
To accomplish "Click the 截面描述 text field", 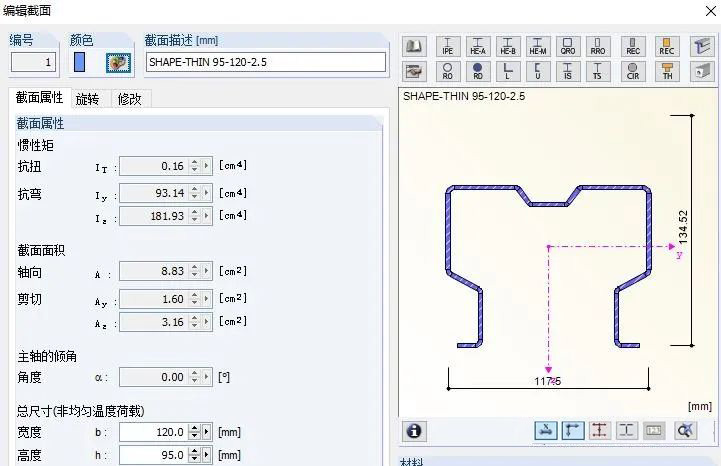I will point(265,62).
